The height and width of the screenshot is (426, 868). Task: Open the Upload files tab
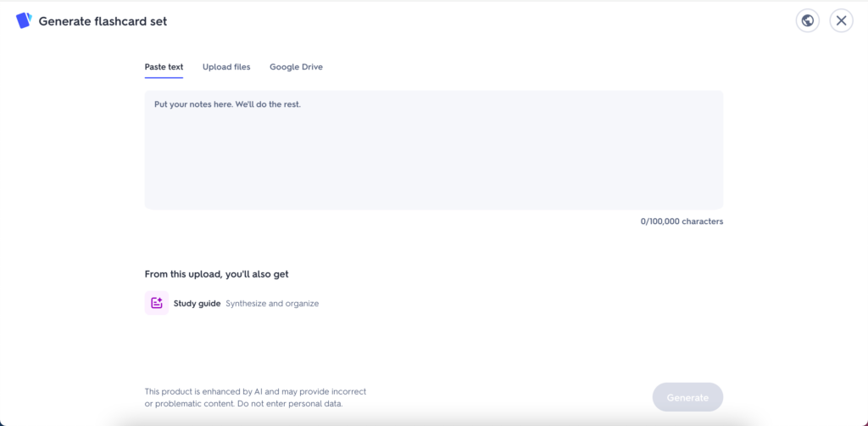(226, 67)
